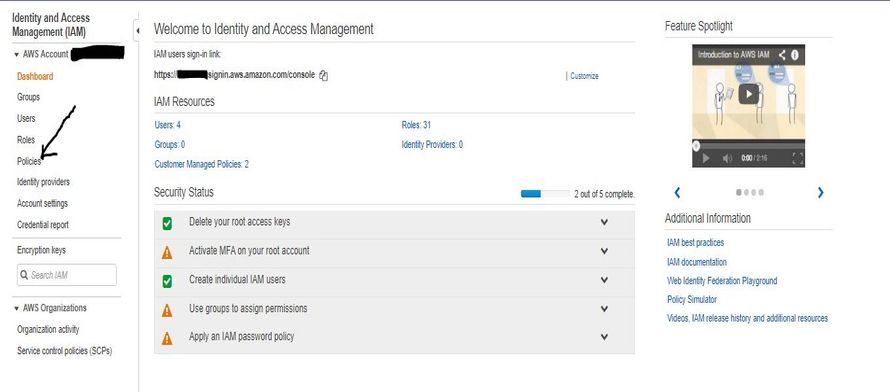Go to next Feature Spotlight slide
The height and width of the screenshot is (392, 890).
820,193
